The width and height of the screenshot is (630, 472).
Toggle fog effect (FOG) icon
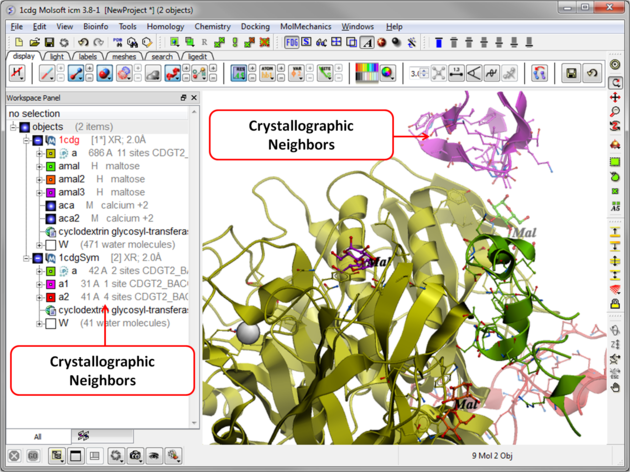pyautogui.click(x=291, y=43)
